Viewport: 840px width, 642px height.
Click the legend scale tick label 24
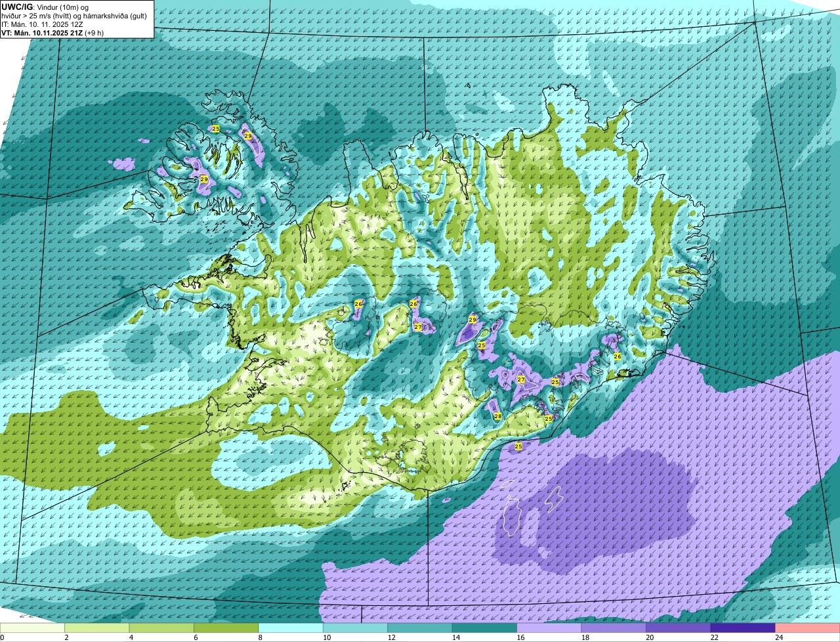[x=778, y=637]
